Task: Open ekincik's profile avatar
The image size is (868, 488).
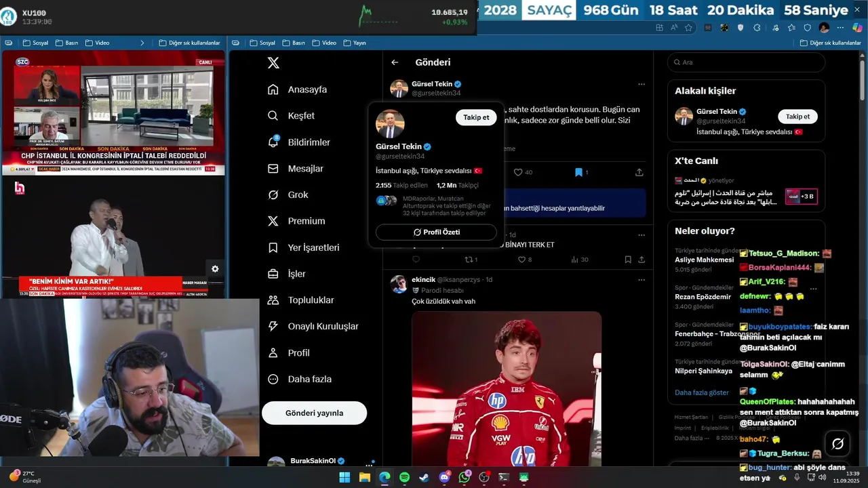Action: [x=399, y=284]
